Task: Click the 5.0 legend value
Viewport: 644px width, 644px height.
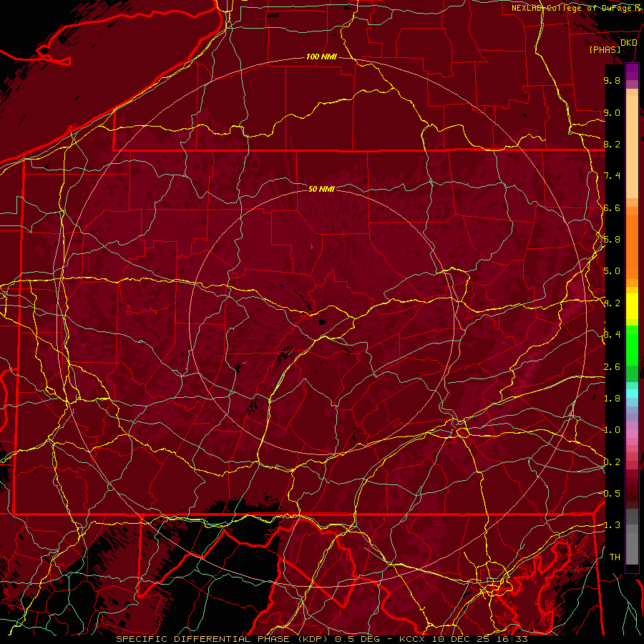Action: (x=612, y=271)
